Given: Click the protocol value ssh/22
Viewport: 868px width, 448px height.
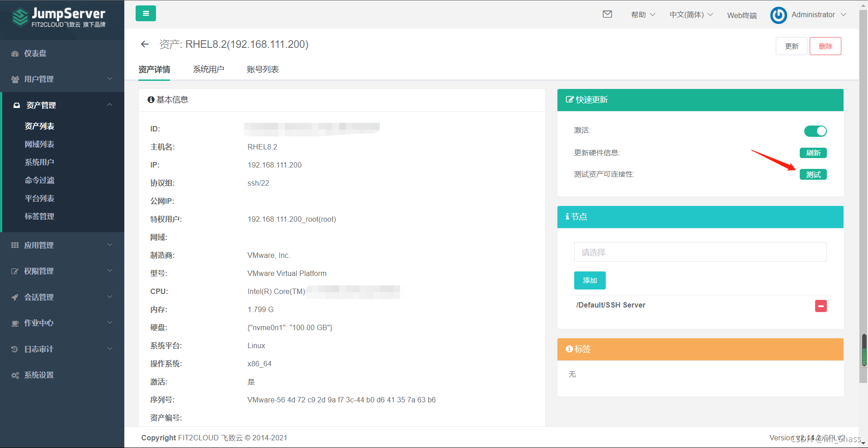Looking at the screenshot, I should pos(258,183).
